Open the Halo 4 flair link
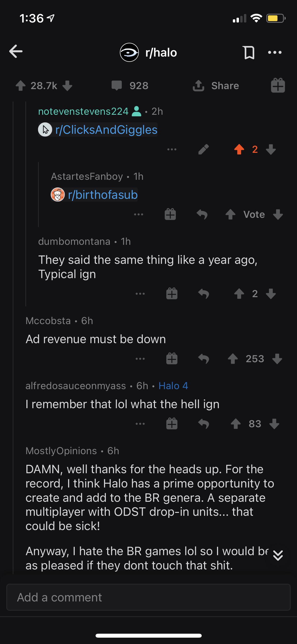 [173, 386]
